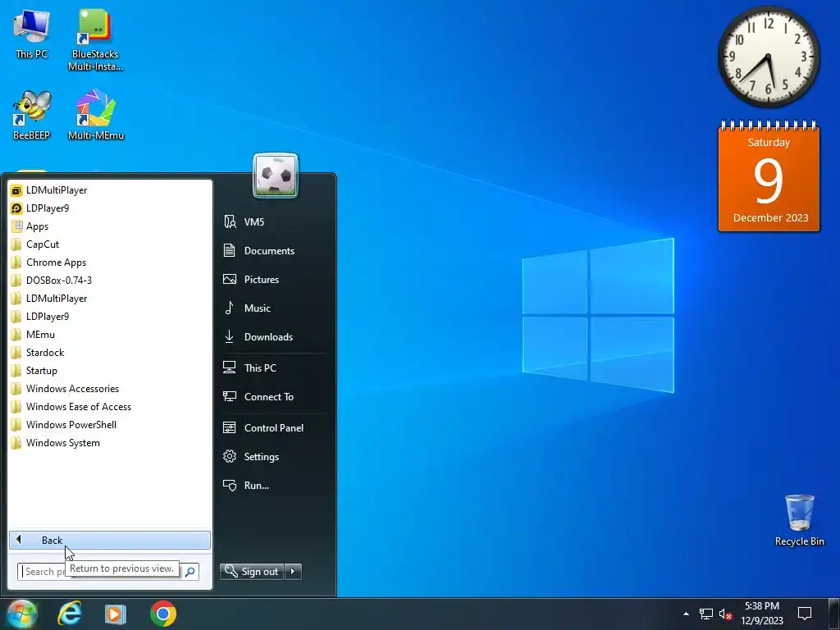Screen dimensions: 840x630
Task: Expand the Chrome Apps folder
Action: (110, 262)
